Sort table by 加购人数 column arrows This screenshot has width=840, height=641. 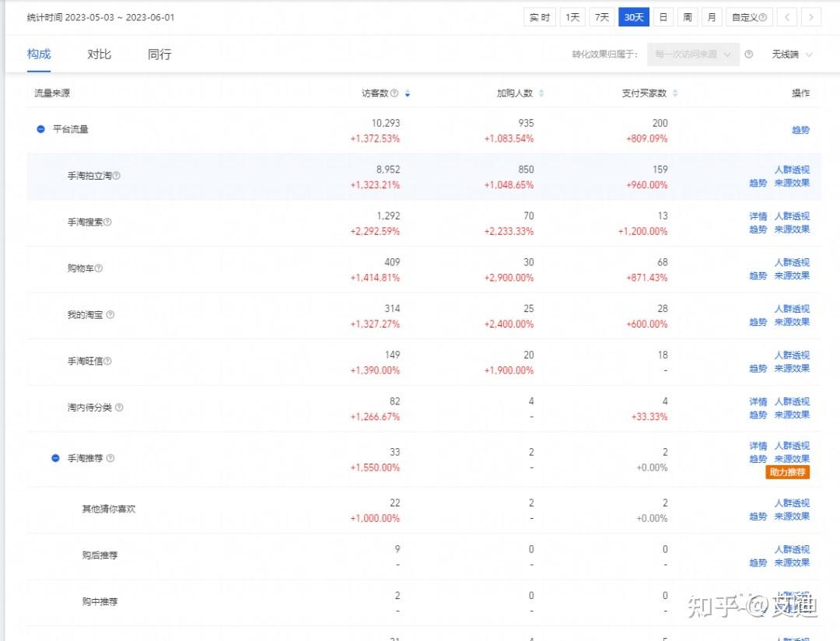click(x=541, y=93)
